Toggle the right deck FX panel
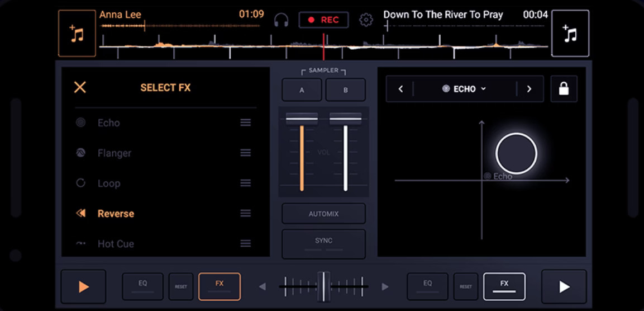Image resolution: width=644 pixels, height=311 pixels. (504, 286)
